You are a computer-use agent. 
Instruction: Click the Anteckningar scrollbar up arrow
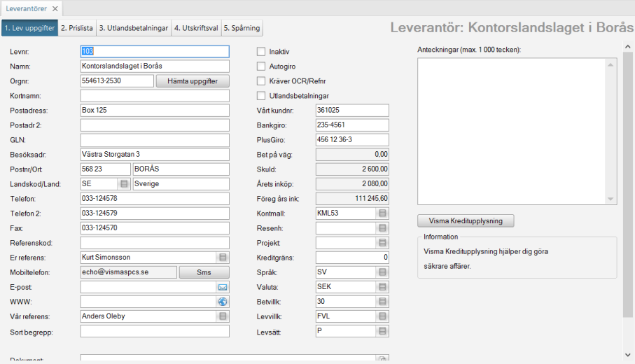point(610,65)
